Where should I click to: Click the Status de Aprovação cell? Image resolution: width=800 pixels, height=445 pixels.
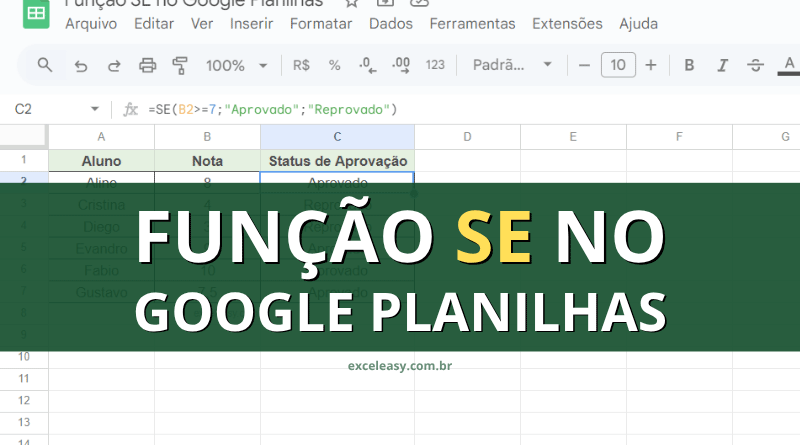click(337, 161)
